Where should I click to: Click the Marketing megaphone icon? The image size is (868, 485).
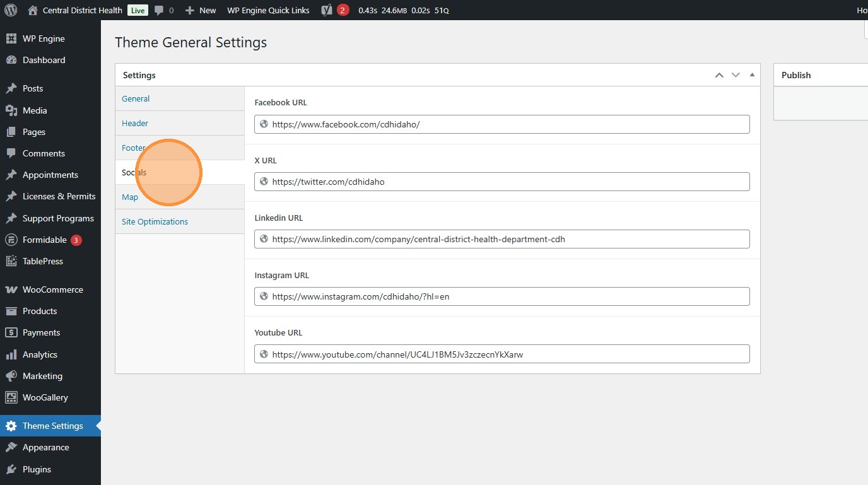[x=11, y=376]
